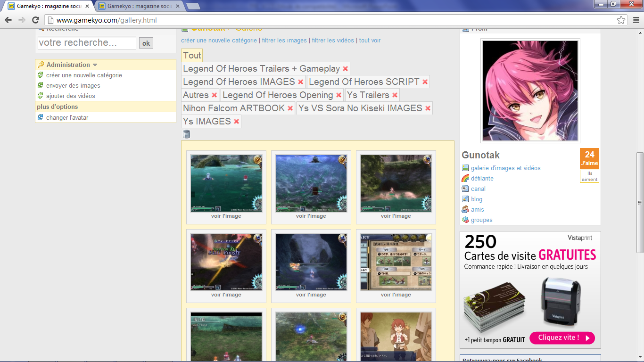644x362 pixels.
Task: Click the tout voir link
Action: point(370,41)
